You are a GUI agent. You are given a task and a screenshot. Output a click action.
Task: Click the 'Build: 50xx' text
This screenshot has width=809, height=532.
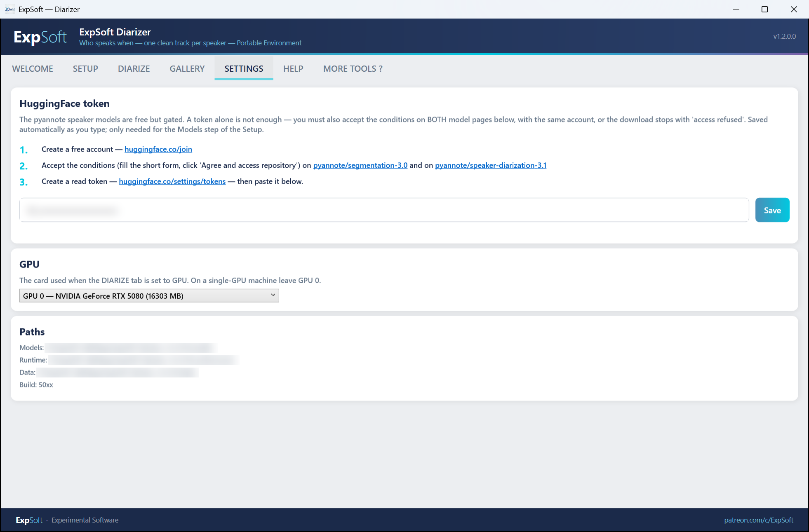pyautogui.click(x=36, y=384)
